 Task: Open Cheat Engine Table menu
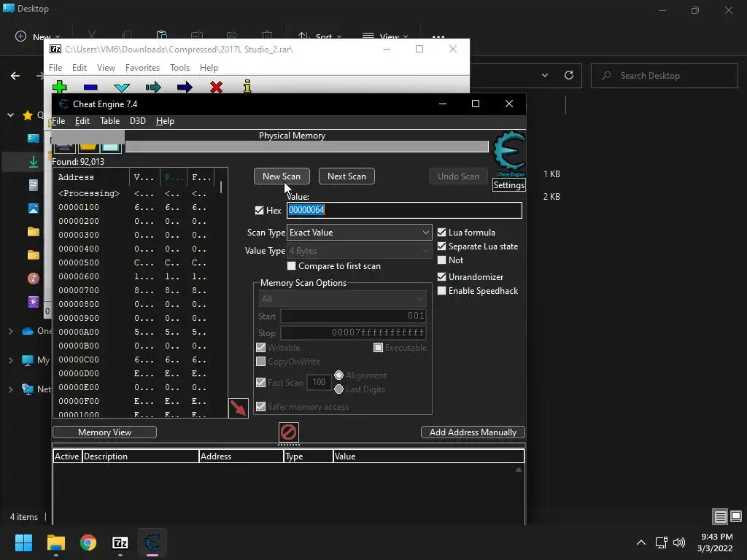pos(109,121)
